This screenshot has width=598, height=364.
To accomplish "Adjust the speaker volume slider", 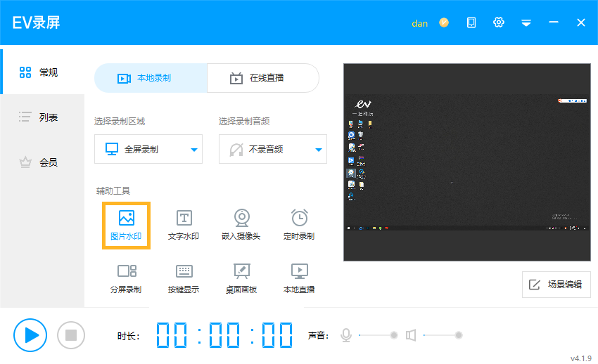I will point(443,335).
